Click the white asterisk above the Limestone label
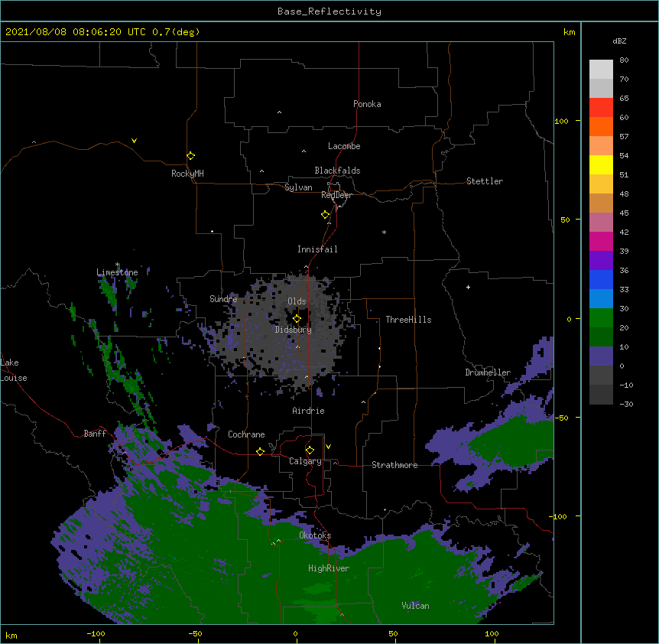 (117, 265)
